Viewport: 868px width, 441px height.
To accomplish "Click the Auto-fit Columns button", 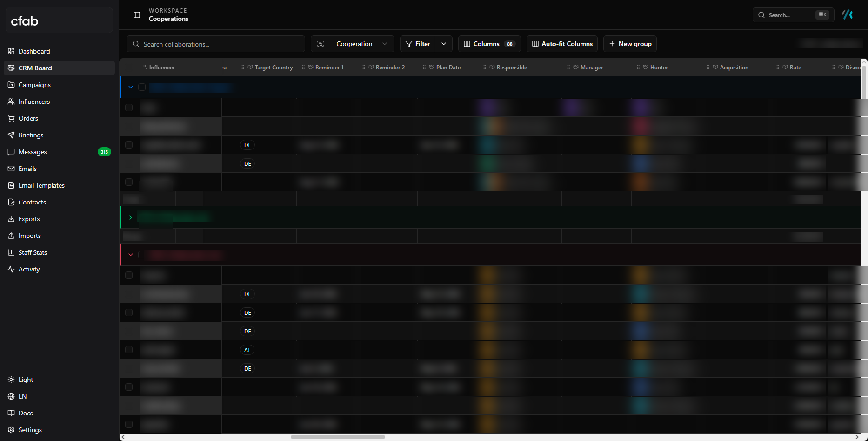I will coord(562,44).
